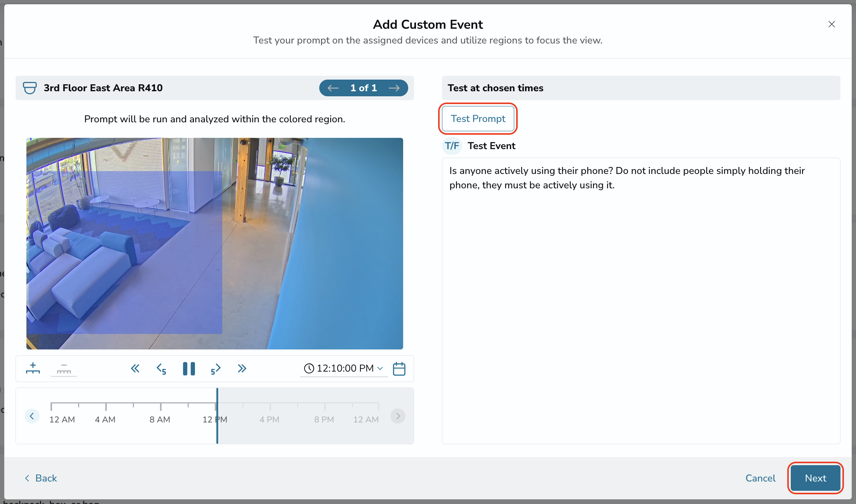Click the 4 AM timeline label
Screen dimensions: 856x504
click(105, 420)
